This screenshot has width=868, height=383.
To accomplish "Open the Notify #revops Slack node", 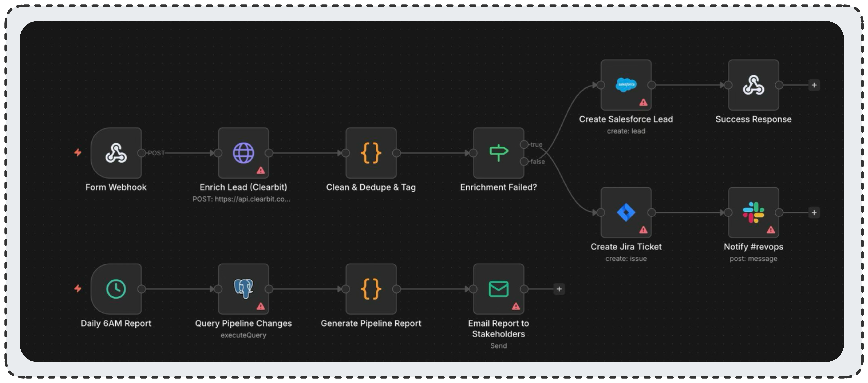I will coord(753,212).
